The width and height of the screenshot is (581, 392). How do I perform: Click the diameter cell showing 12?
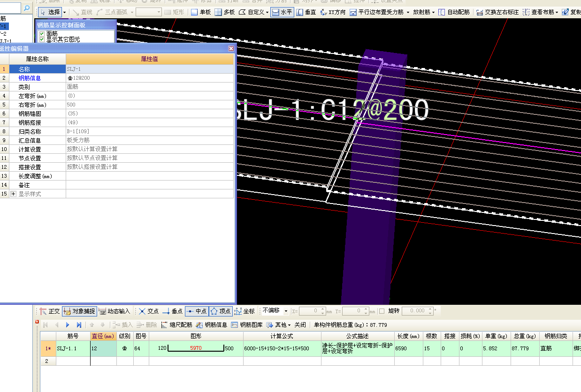point(103,349)
